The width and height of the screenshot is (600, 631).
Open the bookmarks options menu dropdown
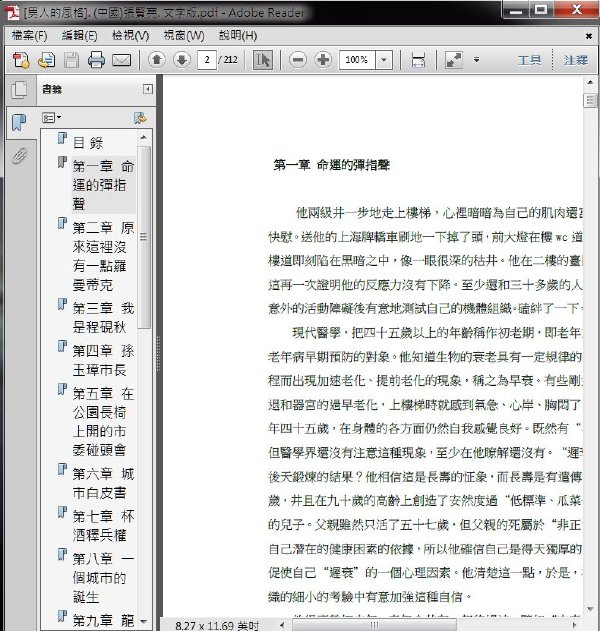pos(52,118)
